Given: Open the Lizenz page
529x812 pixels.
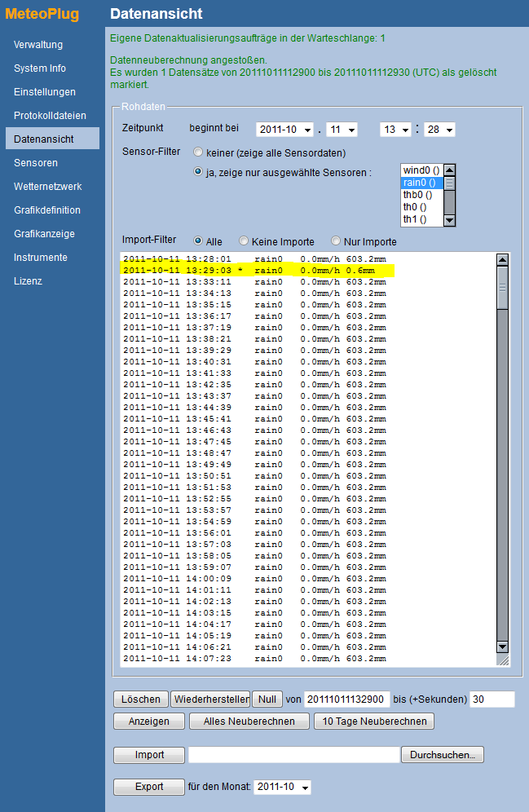Looking at the screenshot, I should (28, 280).
